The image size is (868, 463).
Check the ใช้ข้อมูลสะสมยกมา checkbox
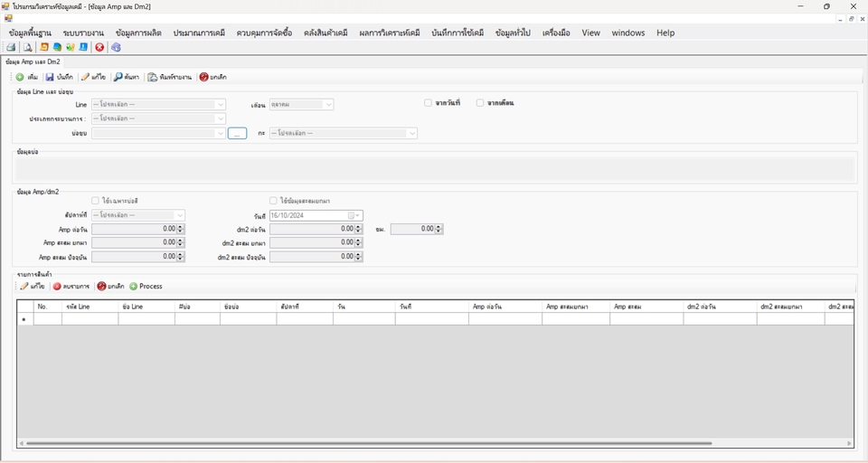pyautogui.click(x=273, y=201)
